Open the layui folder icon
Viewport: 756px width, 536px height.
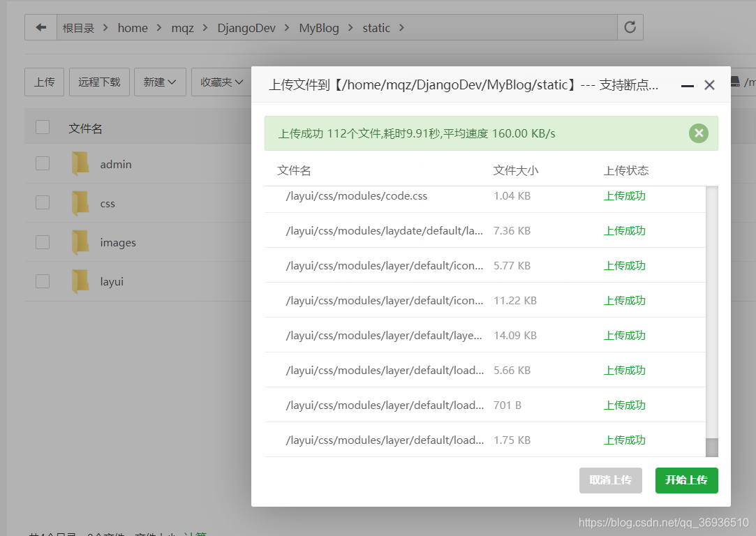80,281
